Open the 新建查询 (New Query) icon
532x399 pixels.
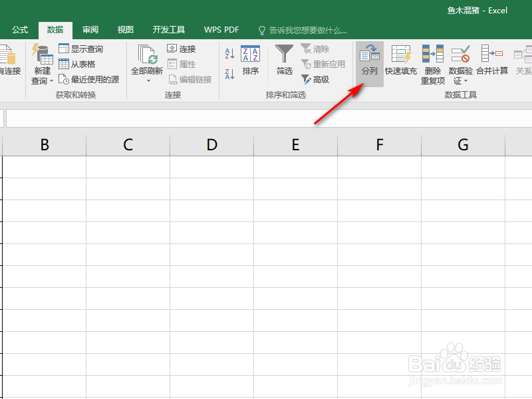click(43, 55)
